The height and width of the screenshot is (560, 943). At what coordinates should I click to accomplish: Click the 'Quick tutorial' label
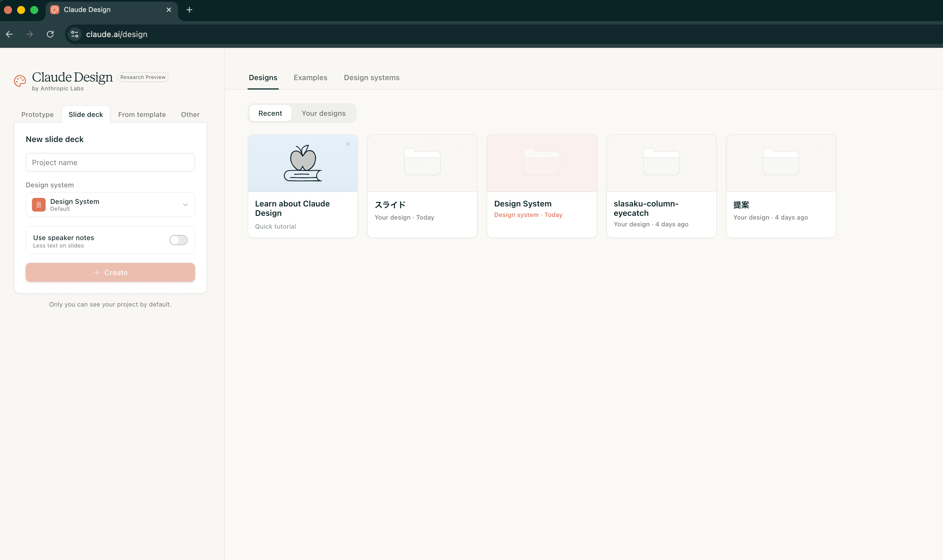click(276, 226)
